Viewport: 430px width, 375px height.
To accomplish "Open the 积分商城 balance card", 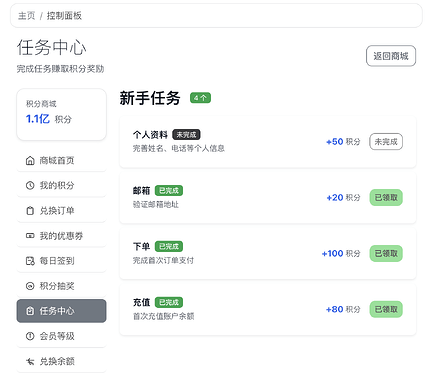I will coord(61,114).
